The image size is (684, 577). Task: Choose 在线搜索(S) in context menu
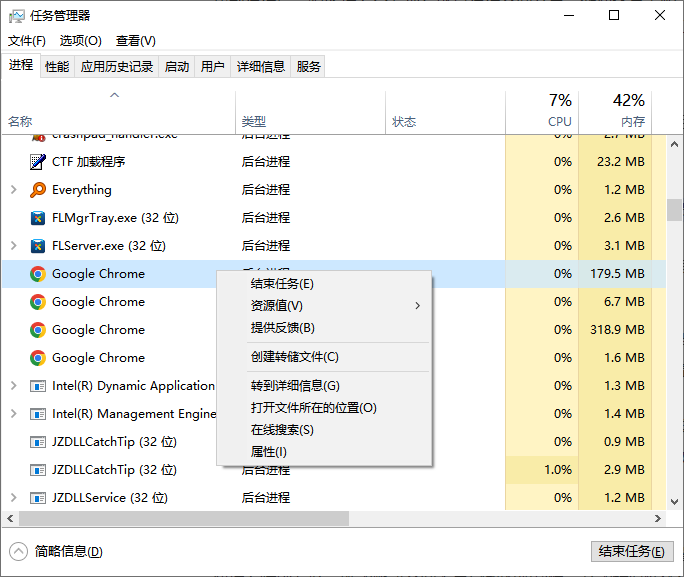tap(324, 430)
